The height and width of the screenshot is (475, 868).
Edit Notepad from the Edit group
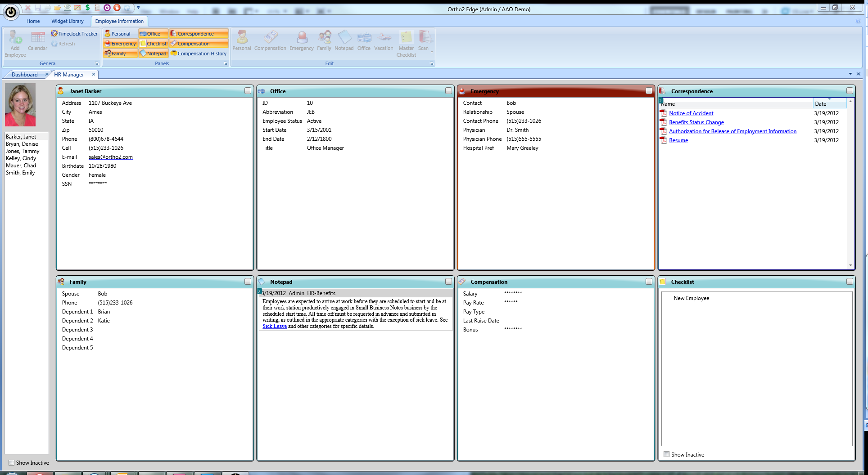(344, 41)
